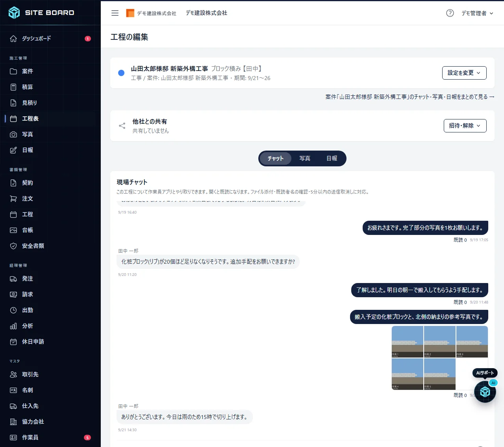The width and height of the screenshot is (504, 447).
Task: Click the blue status dot for 山田太郎様邸
Action: tap(121, 73)
